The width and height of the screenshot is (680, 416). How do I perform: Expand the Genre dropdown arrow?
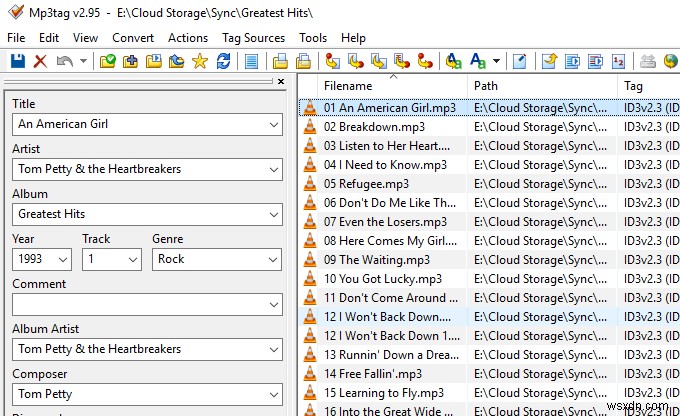(x=273, y=260)
